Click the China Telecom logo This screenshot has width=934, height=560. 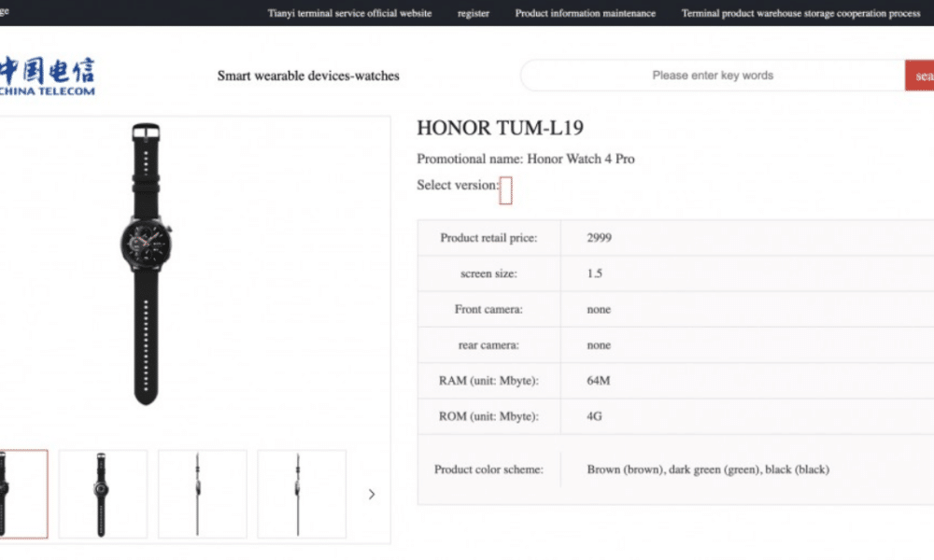[x=47, y=76]
